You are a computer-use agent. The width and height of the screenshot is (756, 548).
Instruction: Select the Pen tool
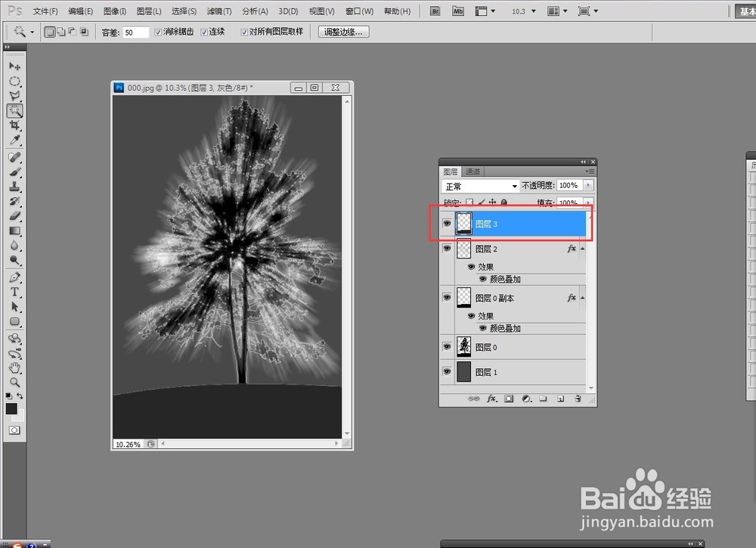point(14,277)
